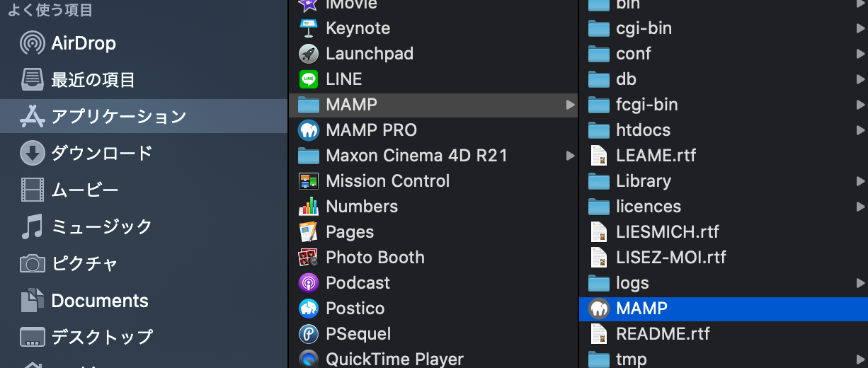Select the LIESMICH.rtf file name
868x368 pixels.
click(668, 232)
